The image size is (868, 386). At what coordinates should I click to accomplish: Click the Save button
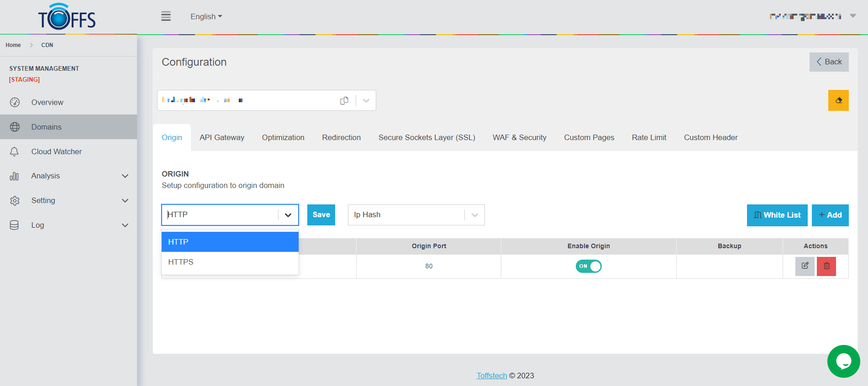[321, 215]
